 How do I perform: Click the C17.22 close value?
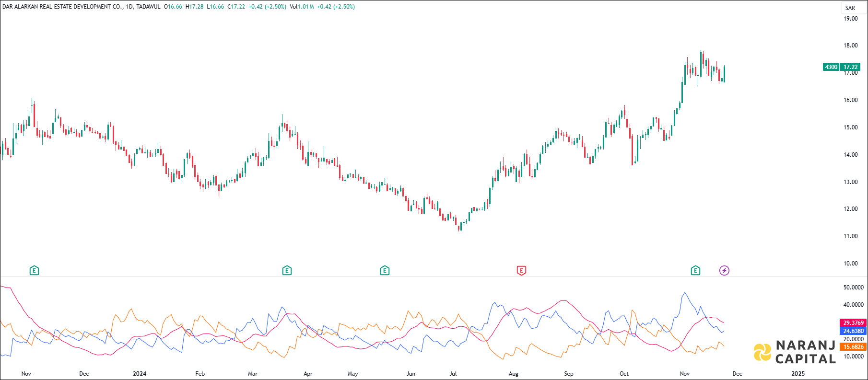coord(236,7)
